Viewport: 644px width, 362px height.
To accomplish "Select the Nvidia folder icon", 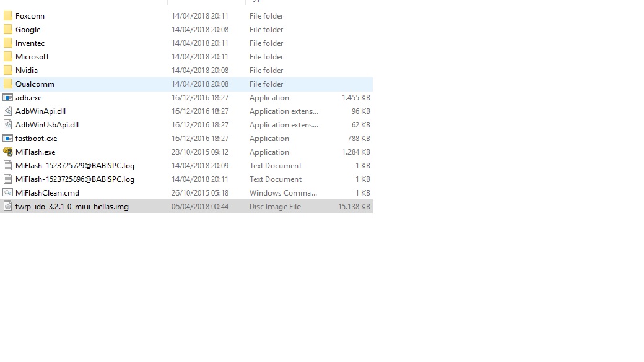I will [x=8, y=70].
